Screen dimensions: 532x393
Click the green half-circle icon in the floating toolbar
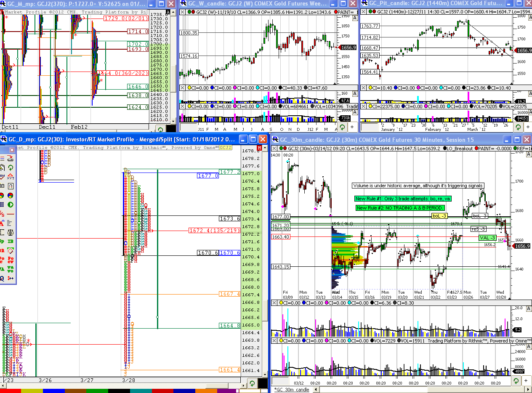click(11, 204)
